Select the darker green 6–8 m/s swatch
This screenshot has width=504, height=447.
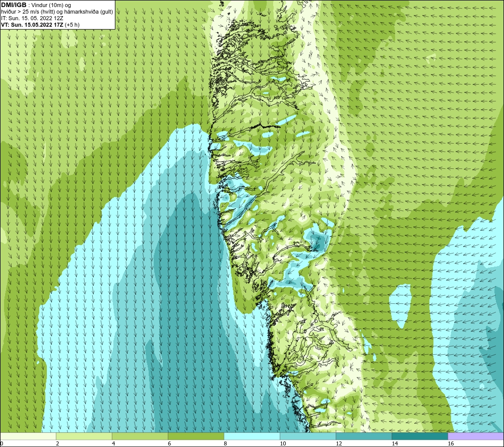(x=196, y=436)
